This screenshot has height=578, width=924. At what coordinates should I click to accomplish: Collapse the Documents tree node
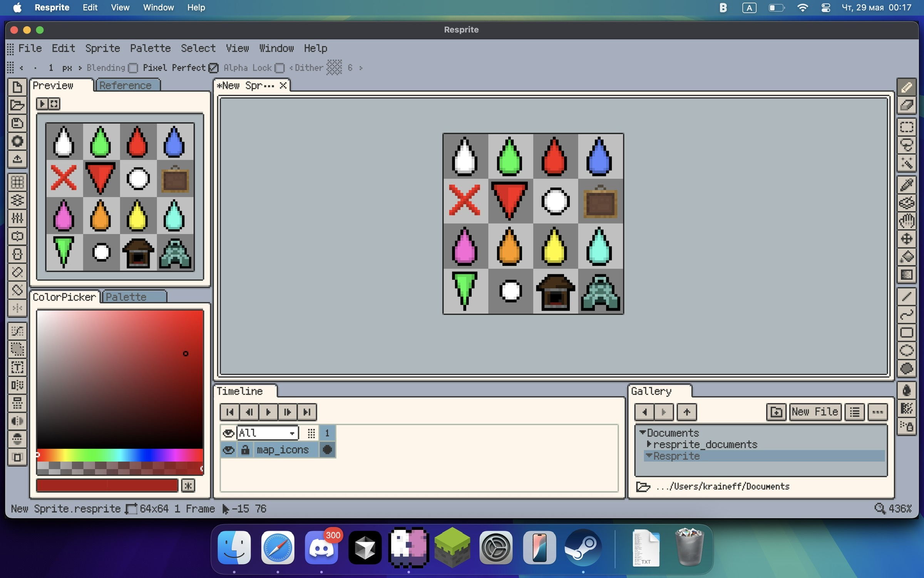(x=642, y=432)
